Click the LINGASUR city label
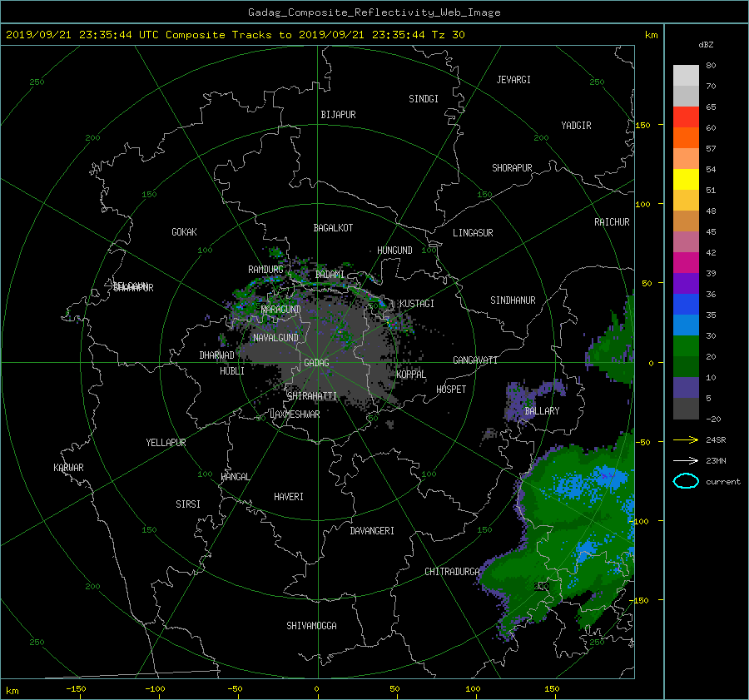Viewport: 749px width, 700px height. (x=473, y=233)
